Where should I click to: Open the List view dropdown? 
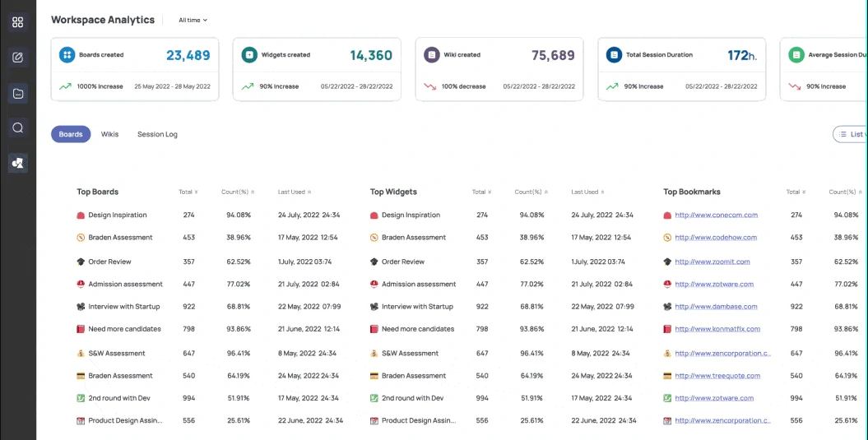850,134
